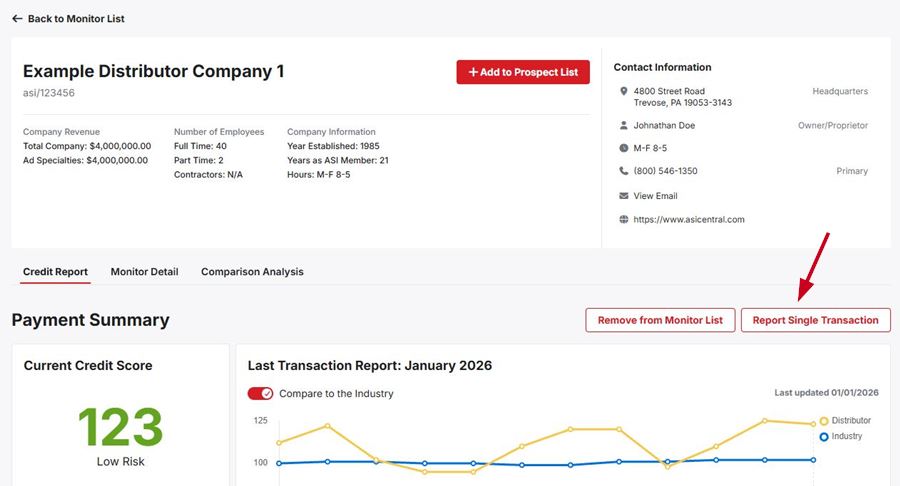Screen dimensions: 900x486
Task: Click the clock icon next to M-F 8-5
Action: (x=624, y=148)
